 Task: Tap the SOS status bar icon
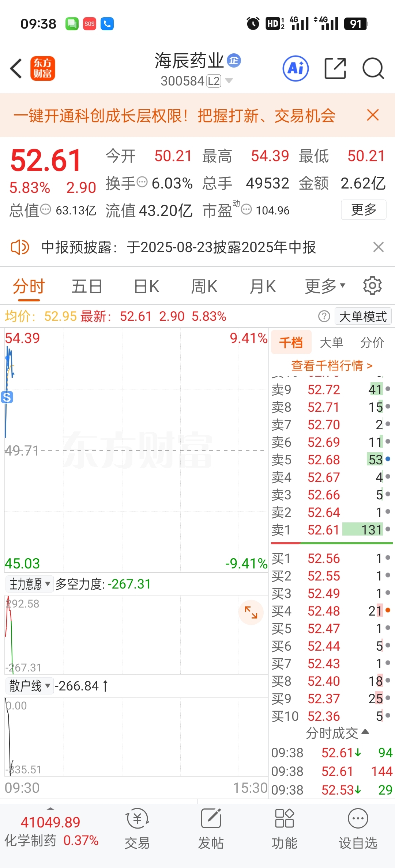click(x=89, y=24)
